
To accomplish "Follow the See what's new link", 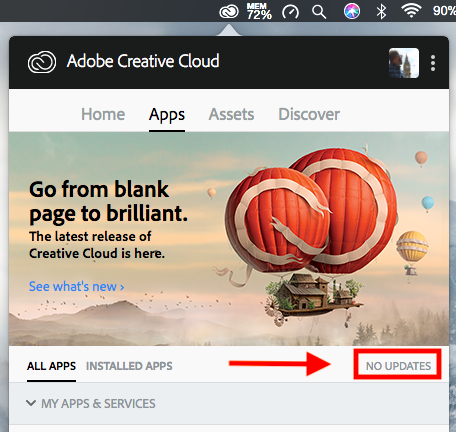I will point(77,286).
